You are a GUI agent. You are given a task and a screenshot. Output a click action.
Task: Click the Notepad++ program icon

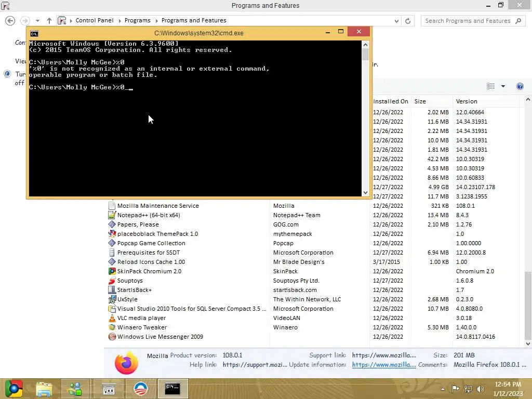click(x=112, y=215)
